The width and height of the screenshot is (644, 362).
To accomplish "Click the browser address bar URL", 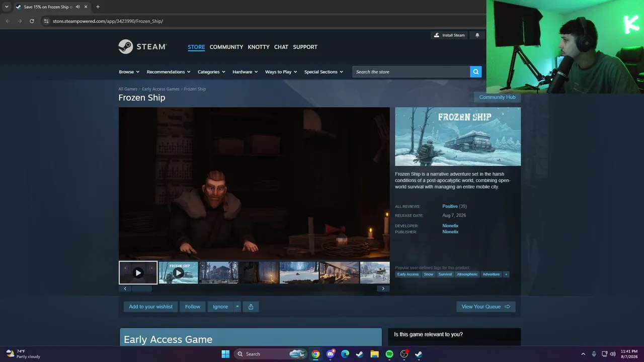I will click(108, 21).
